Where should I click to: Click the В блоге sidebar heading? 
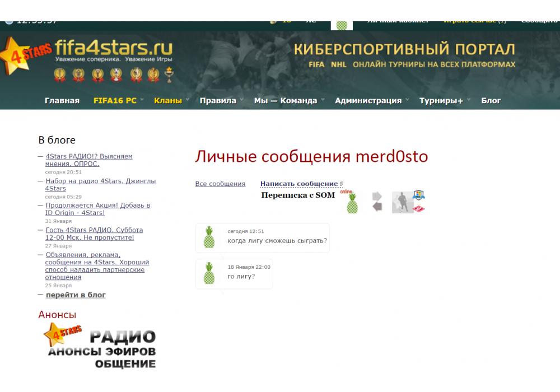(57, 140)
